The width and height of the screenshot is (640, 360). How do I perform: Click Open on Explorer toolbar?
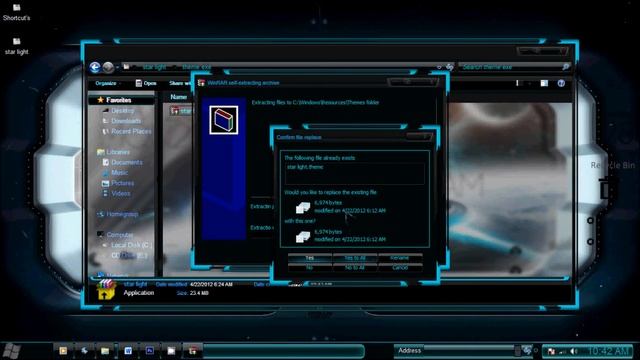146,83
